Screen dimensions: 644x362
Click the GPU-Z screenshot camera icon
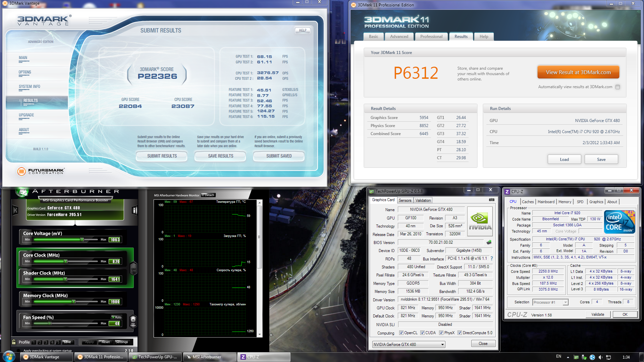click(x=491, y=200)
